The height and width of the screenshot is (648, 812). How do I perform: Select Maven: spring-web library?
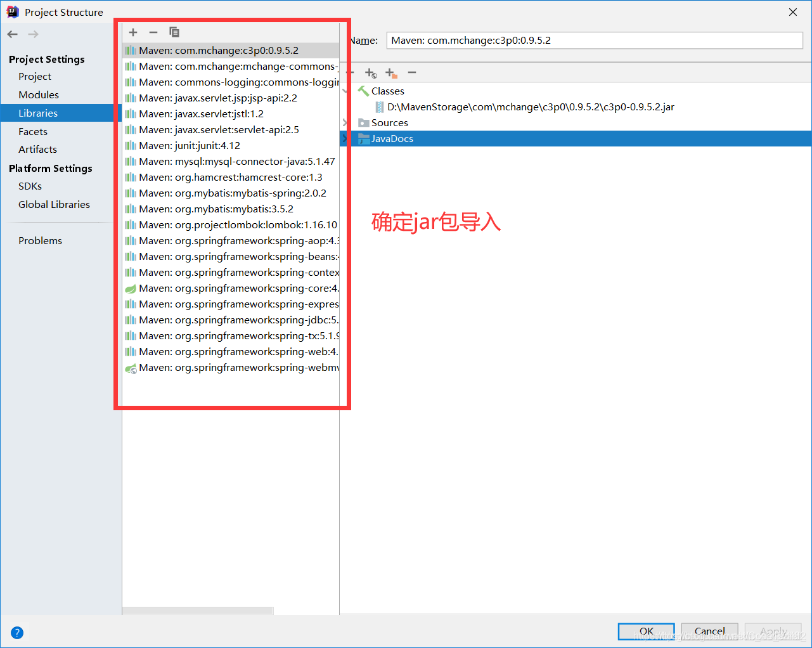231,352
